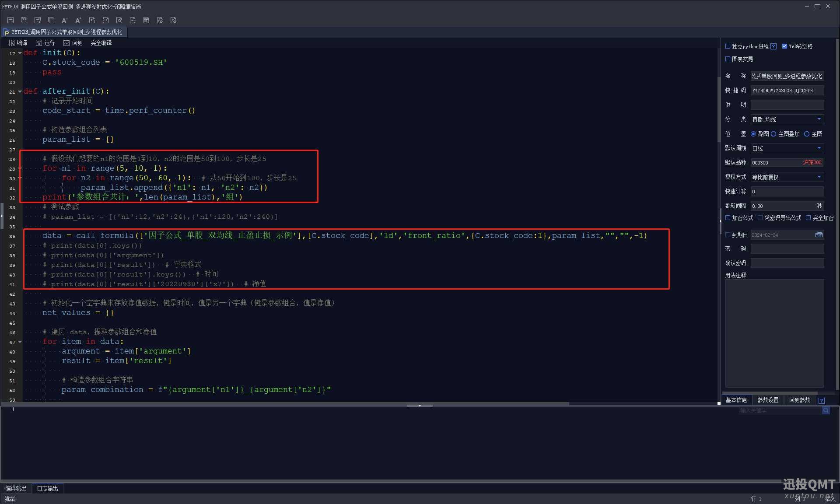Switch to the 编译输出 tab
This screenshot has width=840, height=504.
coord(16,488)
